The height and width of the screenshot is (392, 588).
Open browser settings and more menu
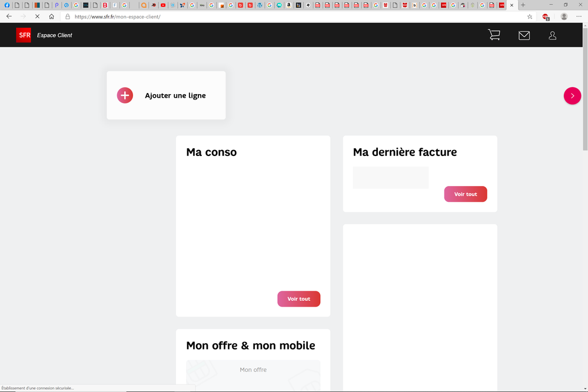(x=579, y=16)
